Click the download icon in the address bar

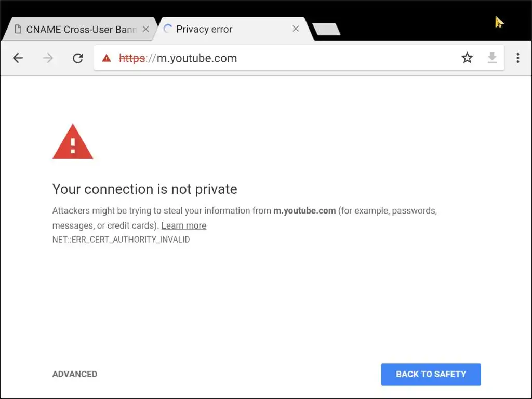click(x=492, y=58)
